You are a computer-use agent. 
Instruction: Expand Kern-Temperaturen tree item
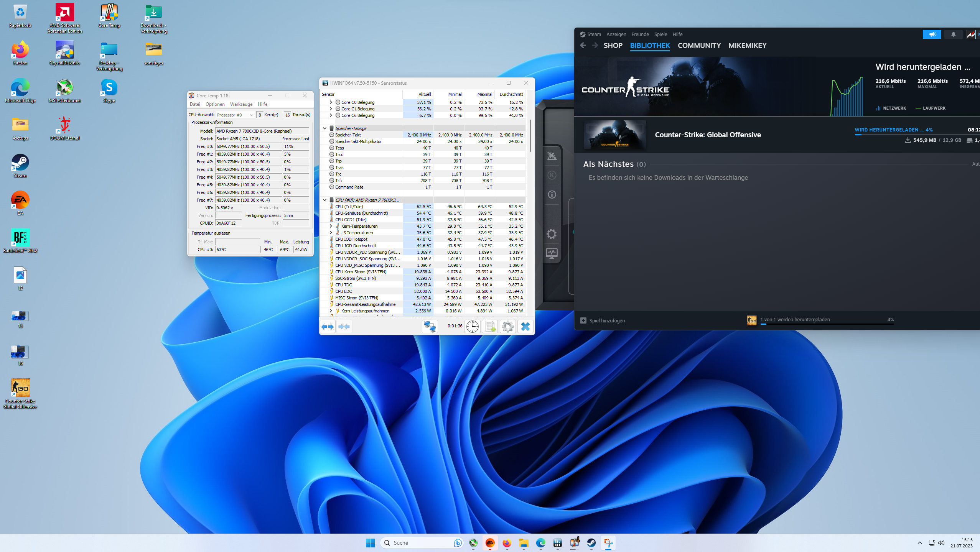[x=331, y=226]
